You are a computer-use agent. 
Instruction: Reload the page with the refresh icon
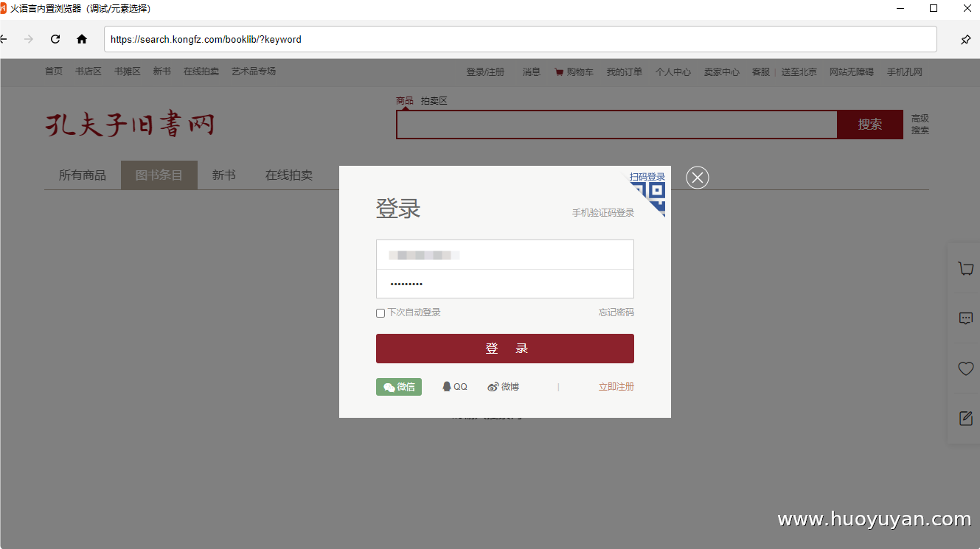click(x=55, y=39)
